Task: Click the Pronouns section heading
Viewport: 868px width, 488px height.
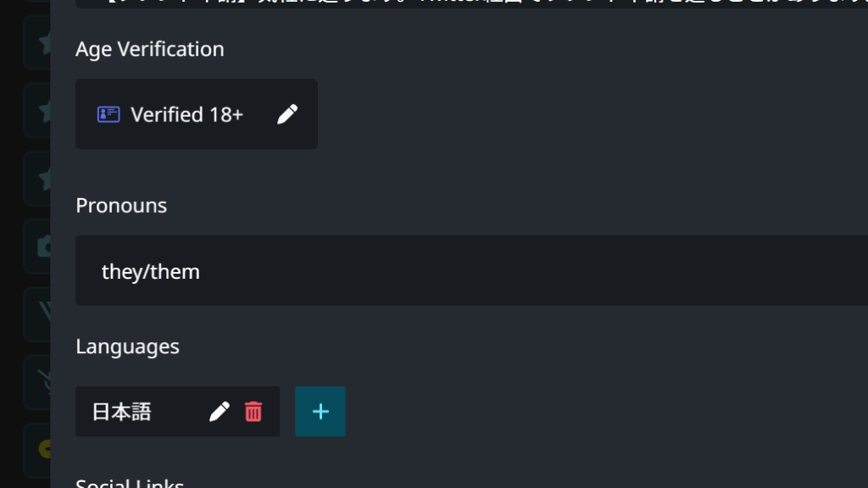Action: point(121,205)
